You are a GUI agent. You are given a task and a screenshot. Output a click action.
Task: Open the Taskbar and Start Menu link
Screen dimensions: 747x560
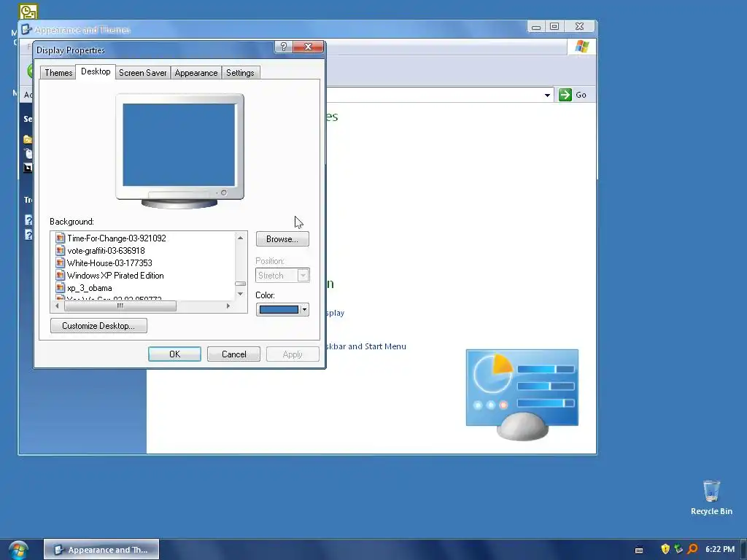click(366, 346)
